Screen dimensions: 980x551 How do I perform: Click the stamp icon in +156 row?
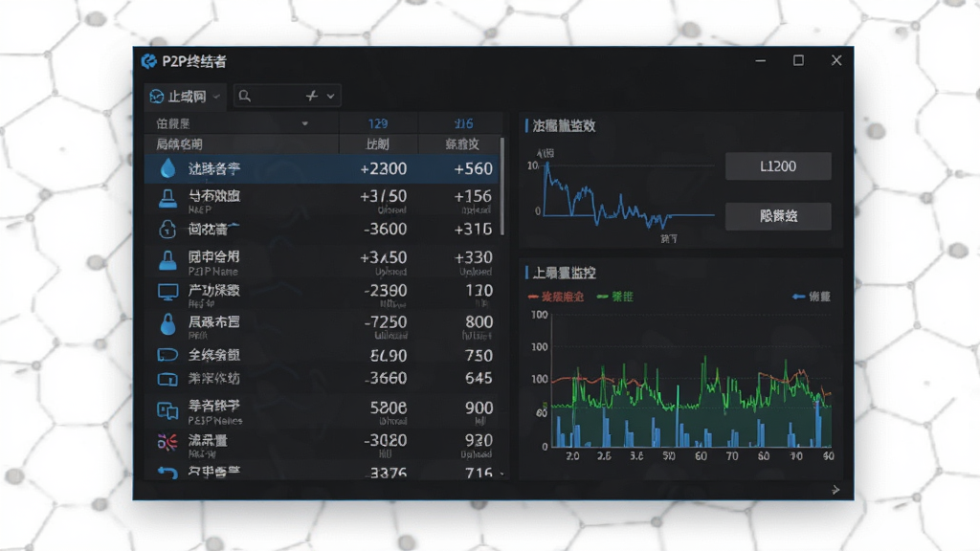(167, 199)
